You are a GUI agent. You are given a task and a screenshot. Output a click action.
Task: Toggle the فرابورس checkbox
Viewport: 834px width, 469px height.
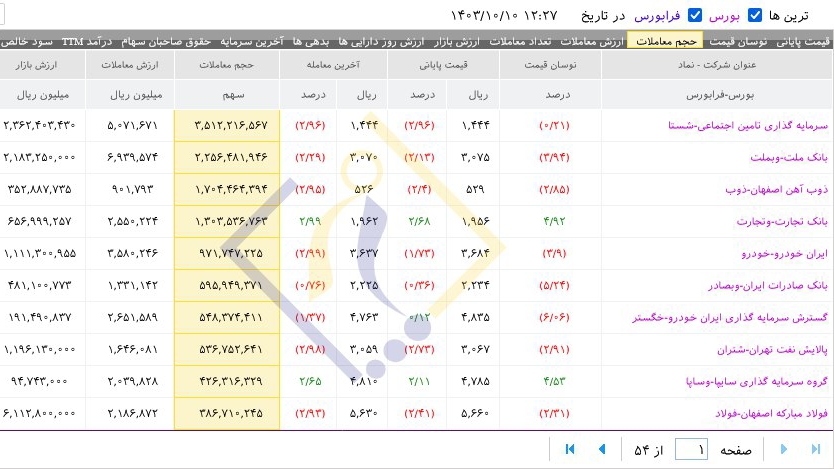[x=695, y=15]
